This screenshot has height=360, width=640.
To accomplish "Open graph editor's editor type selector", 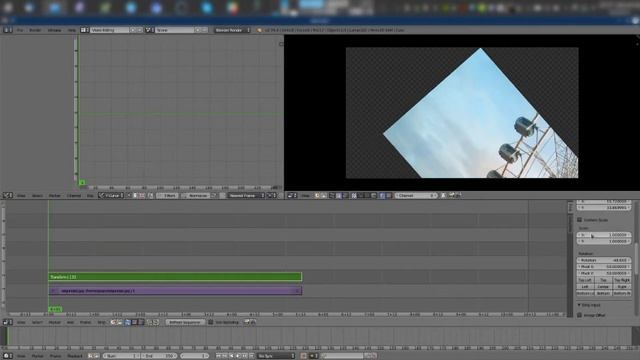I will pos(8,196).
